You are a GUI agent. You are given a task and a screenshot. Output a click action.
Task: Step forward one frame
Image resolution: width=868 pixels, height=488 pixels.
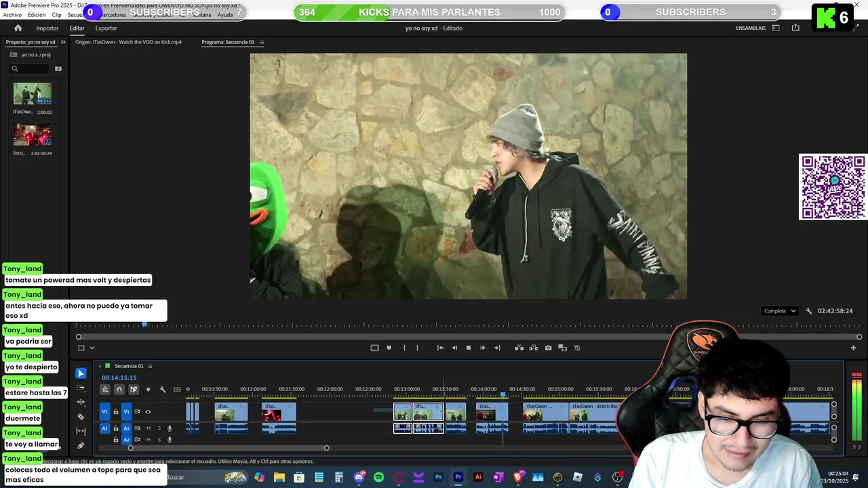click(482, 348)
